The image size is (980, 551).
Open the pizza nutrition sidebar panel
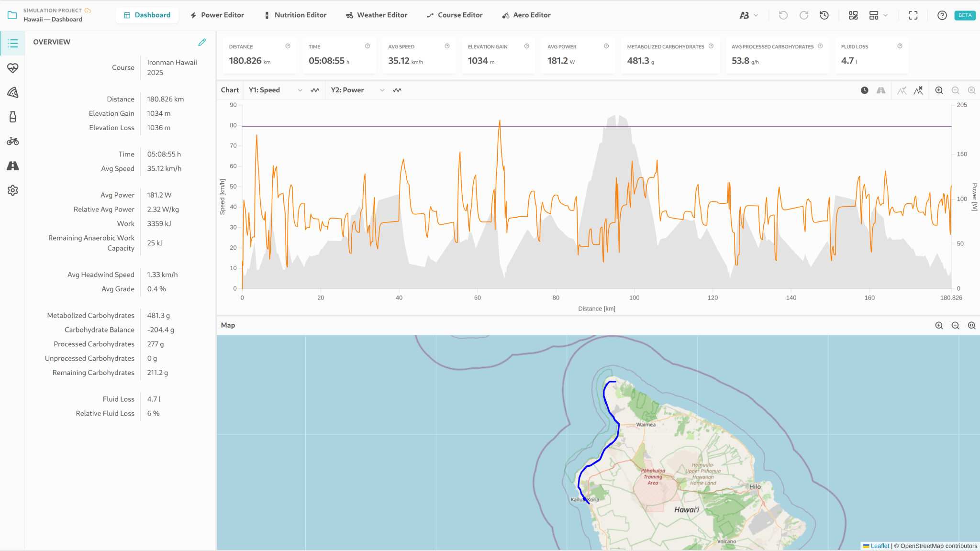(x=13, y=92)
